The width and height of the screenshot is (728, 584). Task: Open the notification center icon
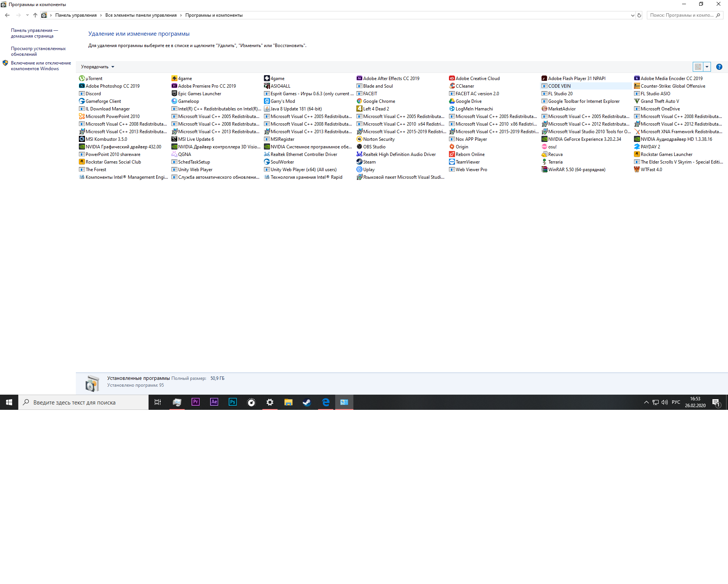pyautogui.click(x=716, y=402)
